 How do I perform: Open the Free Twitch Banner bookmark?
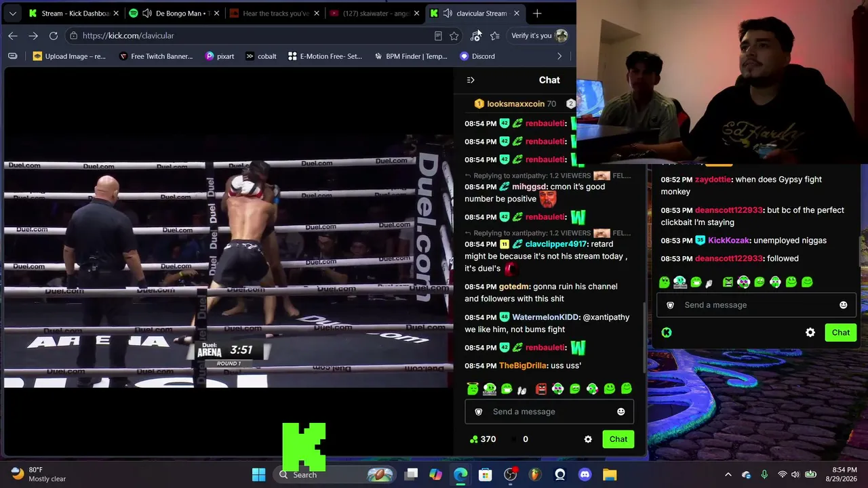[156, 56]
